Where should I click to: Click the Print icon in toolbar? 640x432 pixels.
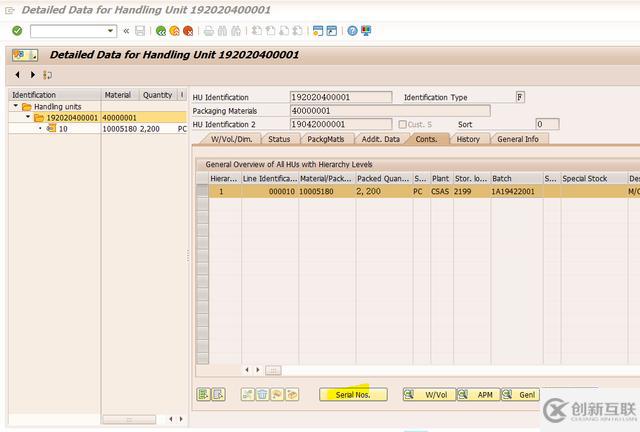[209, 31]
